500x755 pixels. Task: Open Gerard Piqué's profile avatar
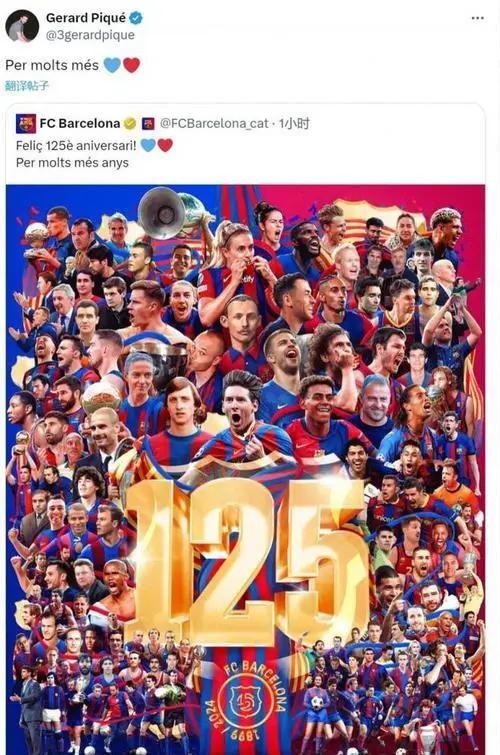(22, 26)
